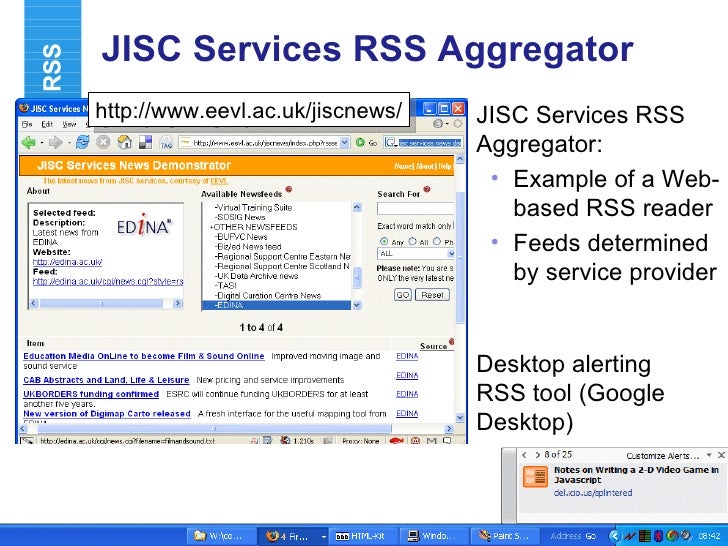Image resolution: width=728 pixels, height=546 pixels.
Task: Click the mail M icon in status bar
Action: [431, 440]
